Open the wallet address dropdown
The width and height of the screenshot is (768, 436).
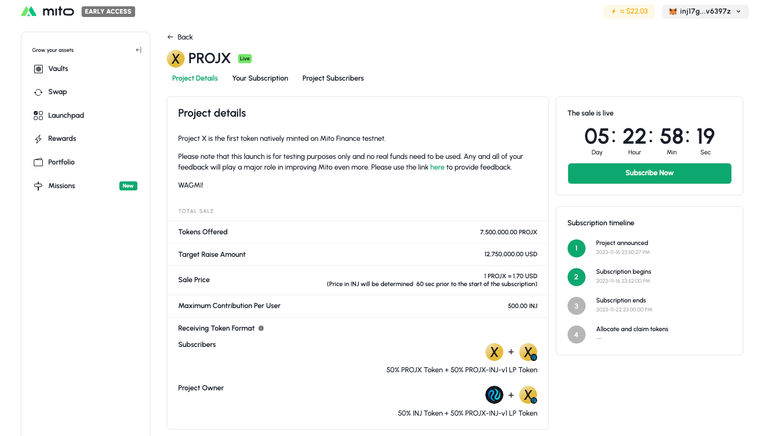tap(706, 12)
